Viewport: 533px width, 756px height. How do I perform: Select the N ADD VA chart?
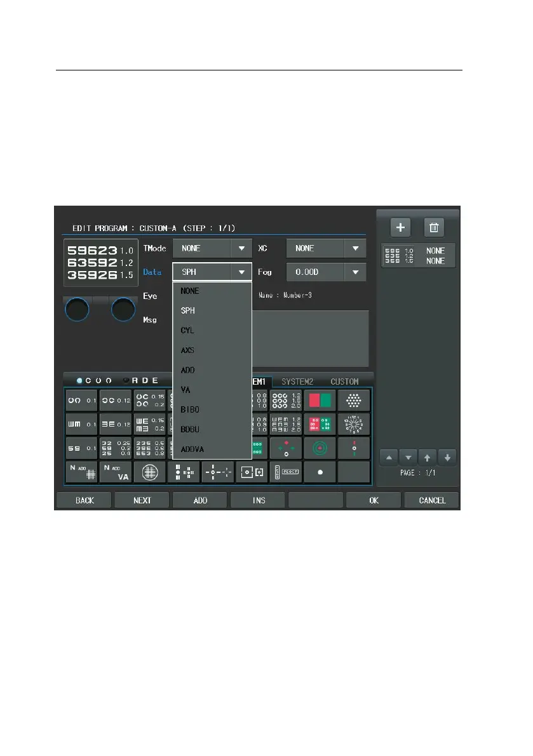click(x=115, y=472)
